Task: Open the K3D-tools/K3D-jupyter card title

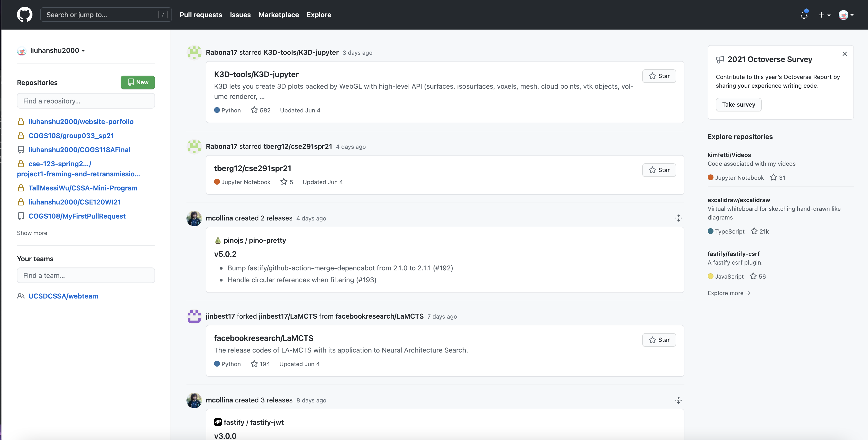Action: 256,74
